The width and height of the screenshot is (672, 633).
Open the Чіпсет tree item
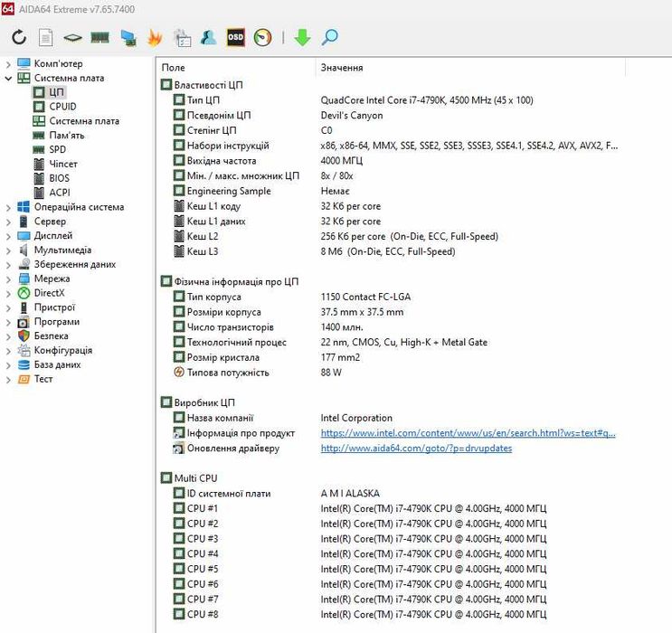[x=56, y=164]
